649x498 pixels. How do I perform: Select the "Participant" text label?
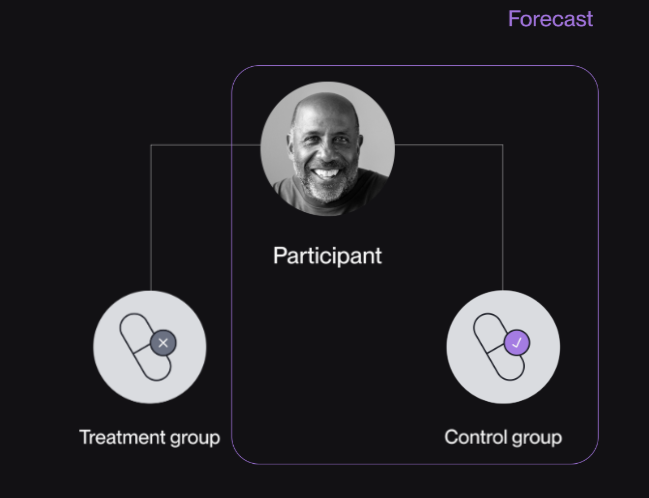click(x=327, y=256)
